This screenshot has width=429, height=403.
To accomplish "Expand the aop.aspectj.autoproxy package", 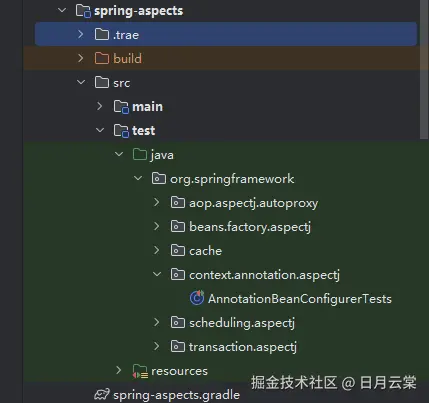I will coord(157,202).
